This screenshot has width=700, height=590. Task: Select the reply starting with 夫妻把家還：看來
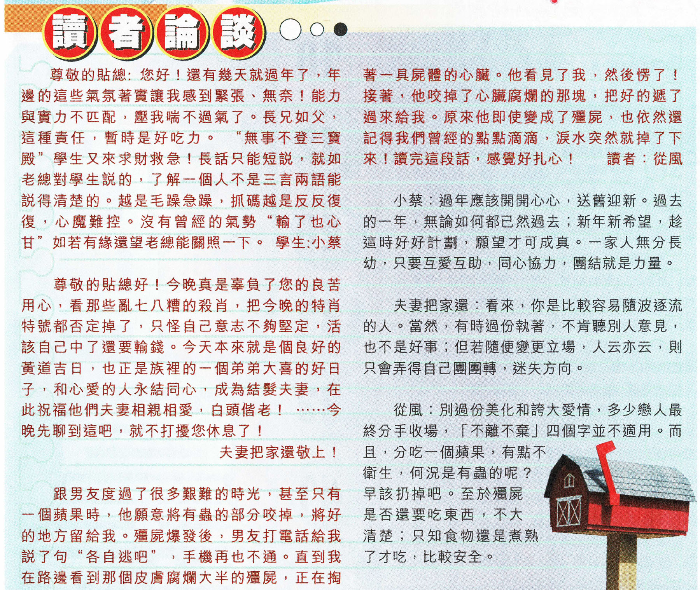point(522,337)
